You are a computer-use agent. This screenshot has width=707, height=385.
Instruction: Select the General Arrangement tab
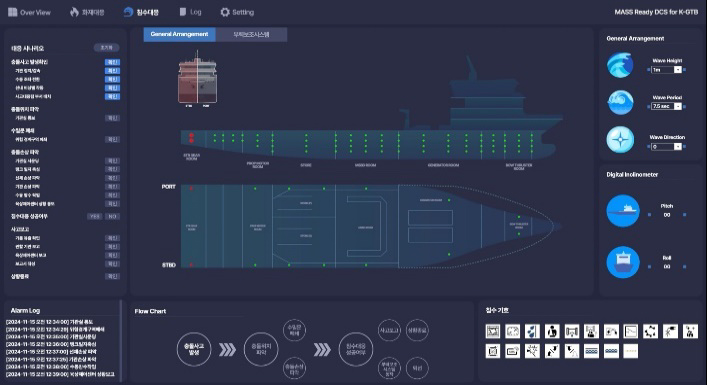179,34
